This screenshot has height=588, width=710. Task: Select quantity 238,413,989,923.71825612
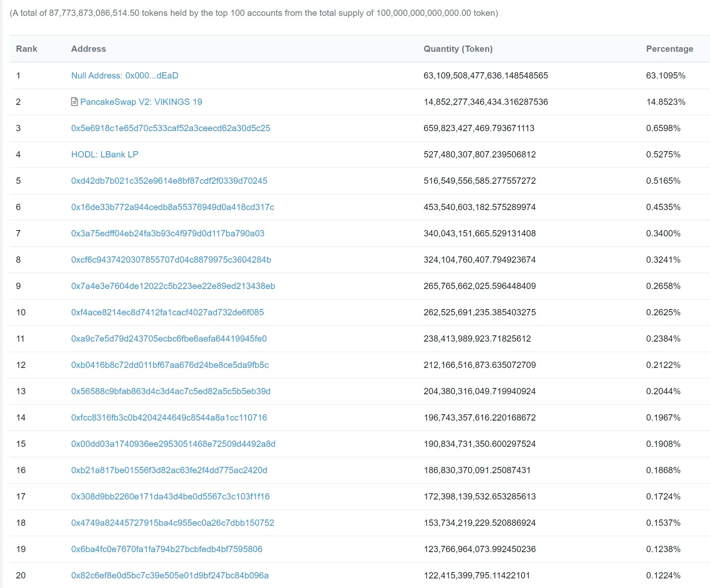point(477,339)
